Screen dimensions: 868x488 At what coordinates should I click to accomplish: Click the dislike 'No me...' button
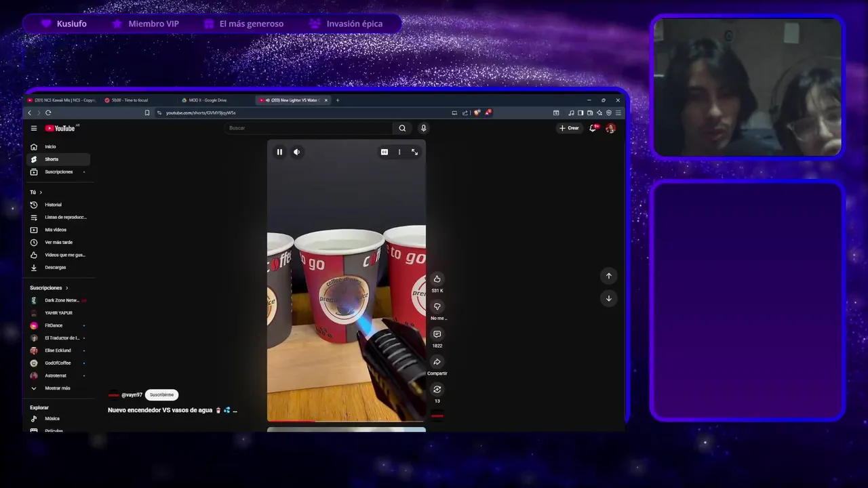pos(437,306)
